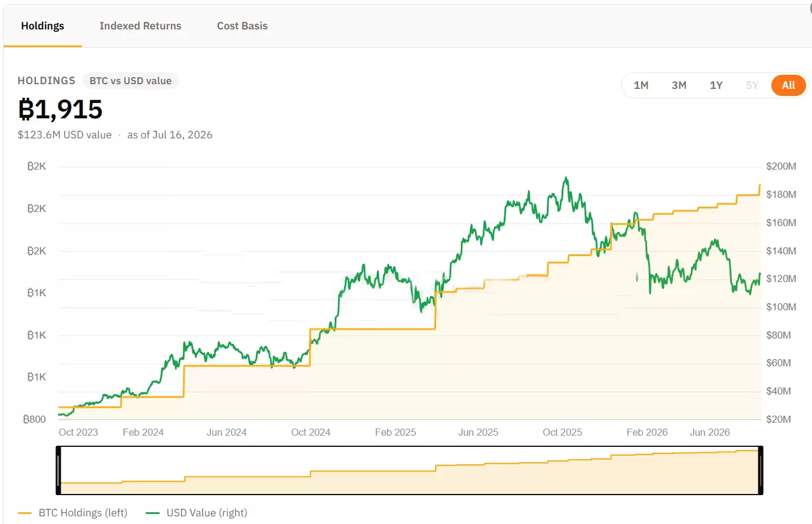The image size is (812, 524).
Task: Select the 1Y range button
Action: (716, 85)
